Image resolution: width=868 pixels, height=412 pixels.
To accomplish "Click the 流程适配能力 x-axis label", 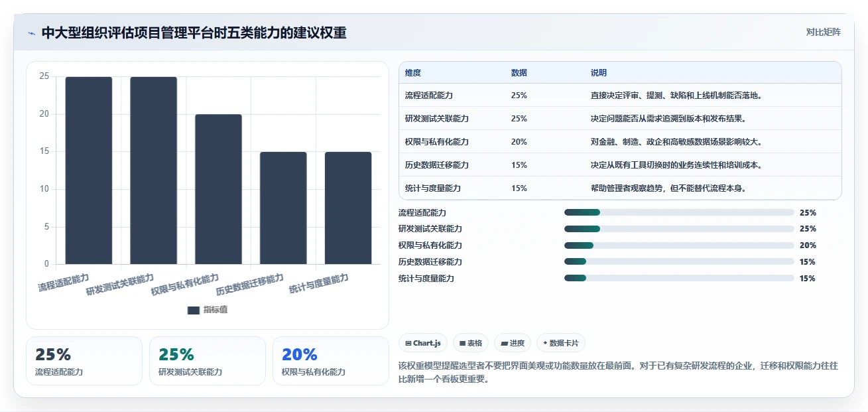I will click(x=64, y=282).
